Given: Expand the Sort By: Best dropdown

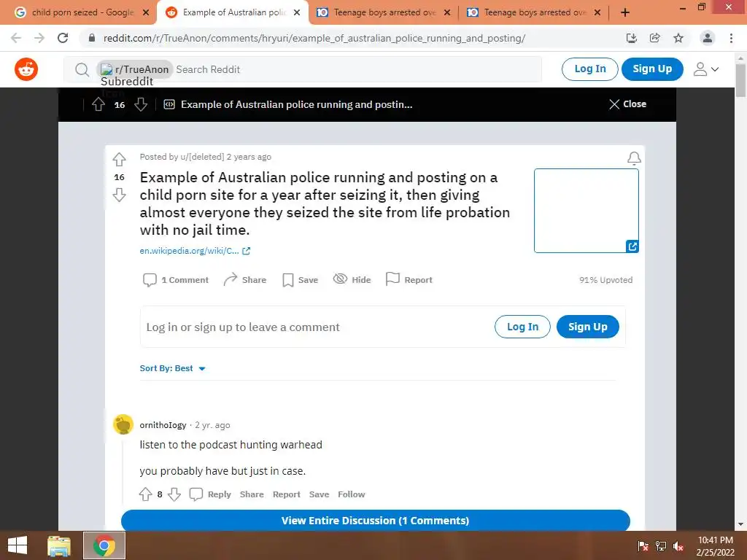Looking at the screenshot, I should [172, 368].
